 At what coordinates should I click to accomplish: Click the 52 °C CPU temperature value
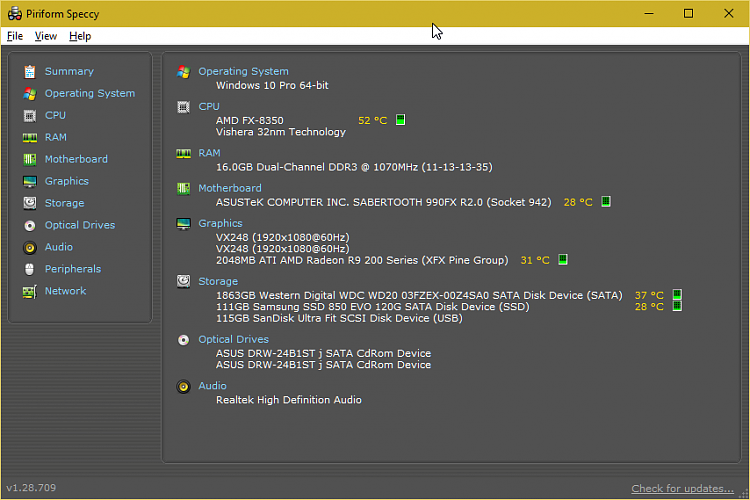(373, 121)
